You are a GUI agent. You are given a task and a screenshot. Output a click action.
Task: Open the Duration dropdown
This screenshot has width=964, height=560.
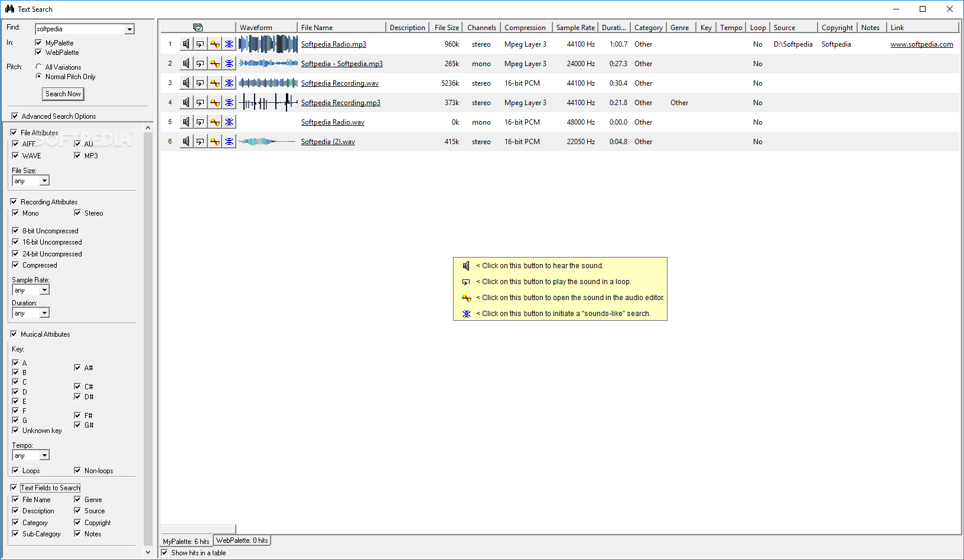click(44, 313)
